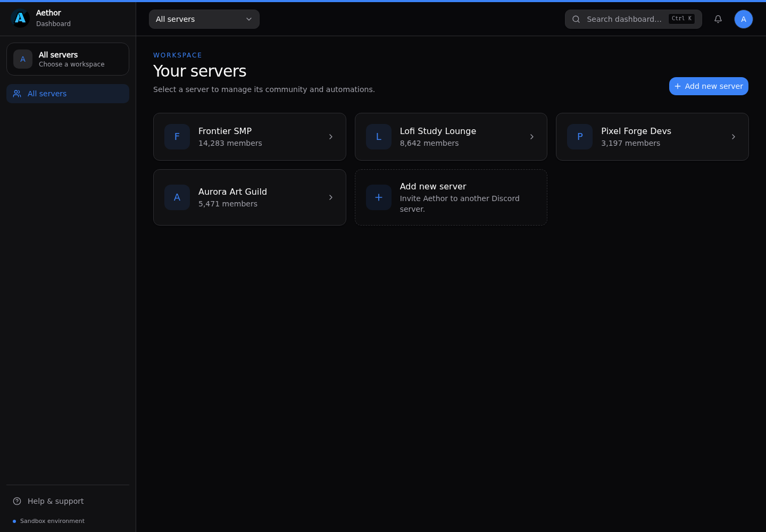This screenshot has width=766, height=532.
Task: Click the All servers people icon in sidebar
Action: (x=17, y=94)
